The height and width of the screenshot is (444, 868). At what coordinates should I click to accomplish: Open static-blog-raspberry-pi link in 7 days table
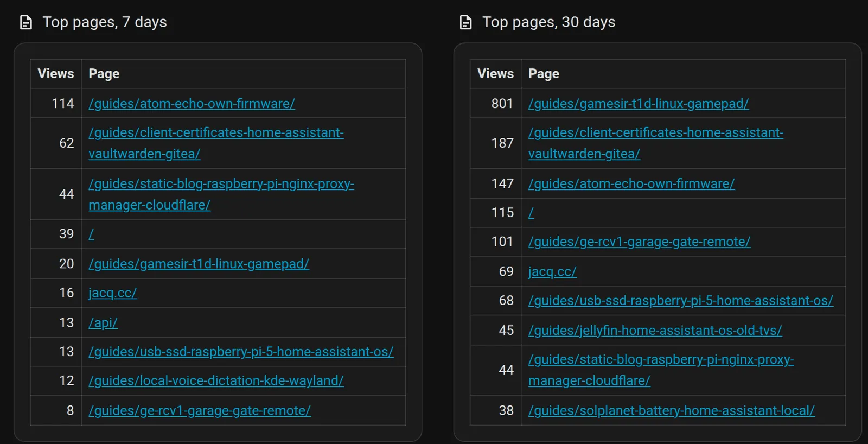tap(221, 194)
